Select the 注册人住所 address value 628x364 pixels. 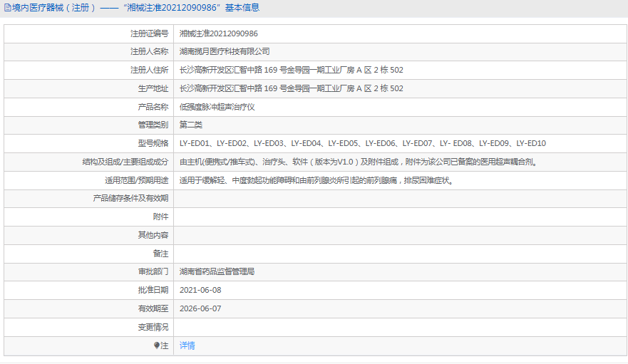pos(291,70)
